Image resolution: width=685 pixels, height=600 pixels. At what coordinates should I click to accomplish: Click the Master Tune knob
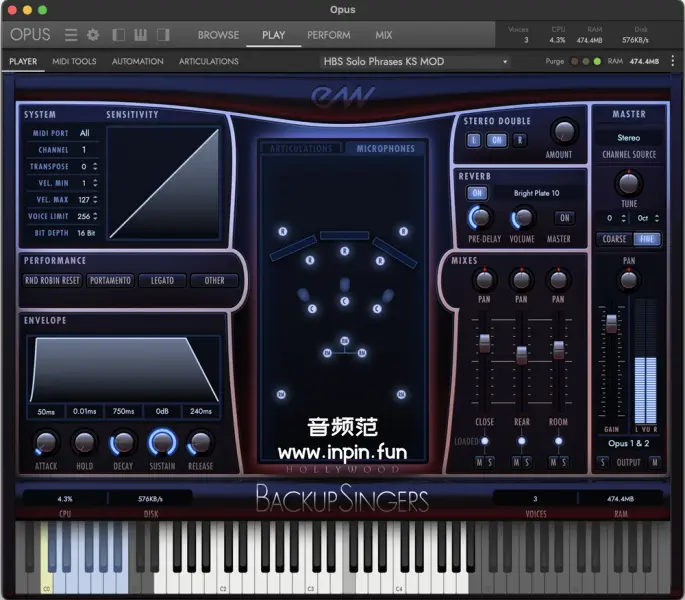pyautogui.click(x=629, y=183)
